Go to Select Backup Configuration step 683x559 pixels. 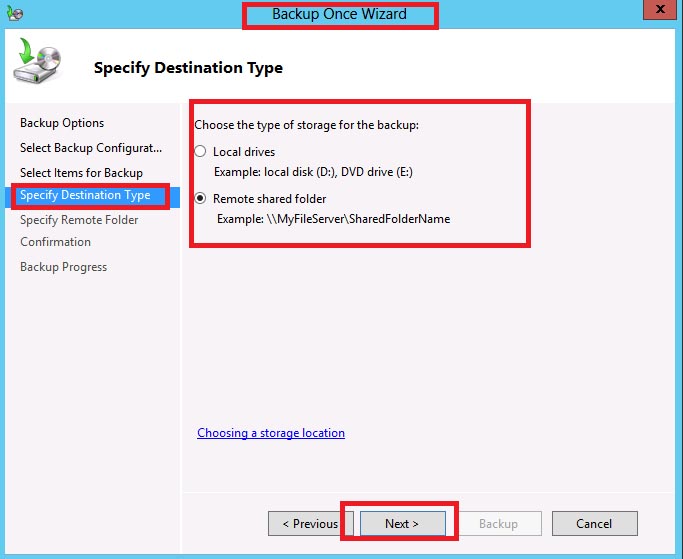[x=91, y=148]
